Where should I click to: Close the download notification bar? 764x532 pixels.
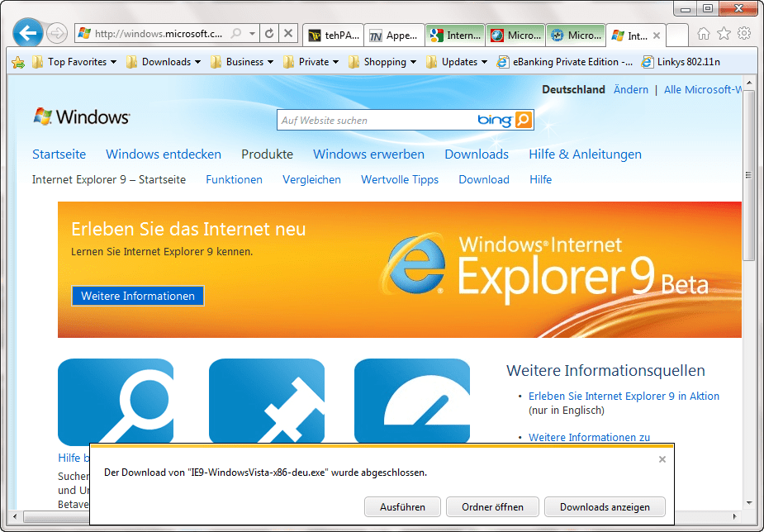662,459
